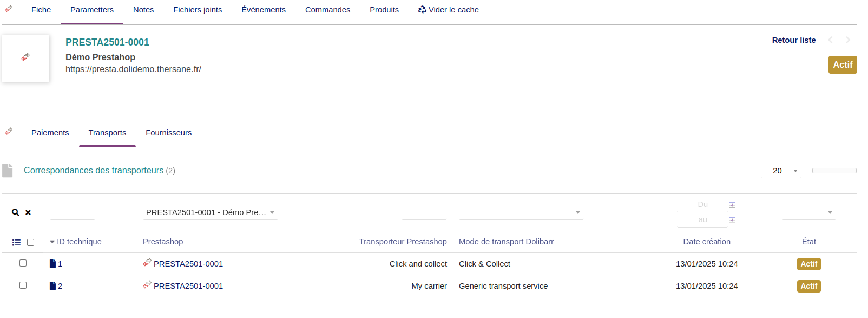Click the recycle icon on Vider le cache
The width and height of the screenshot is (868, 318).
[422, 10]
